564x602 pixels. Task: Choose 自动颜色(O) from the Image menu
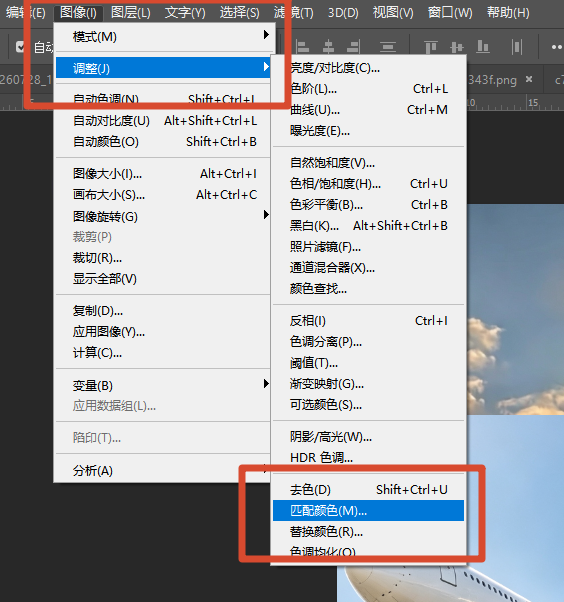(163, 142)
